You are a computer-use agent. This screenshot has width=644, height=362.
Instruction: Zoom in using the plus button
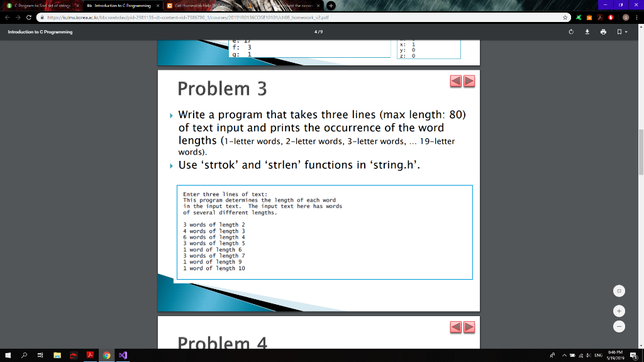pyautogui.click(x=619, y=310)
